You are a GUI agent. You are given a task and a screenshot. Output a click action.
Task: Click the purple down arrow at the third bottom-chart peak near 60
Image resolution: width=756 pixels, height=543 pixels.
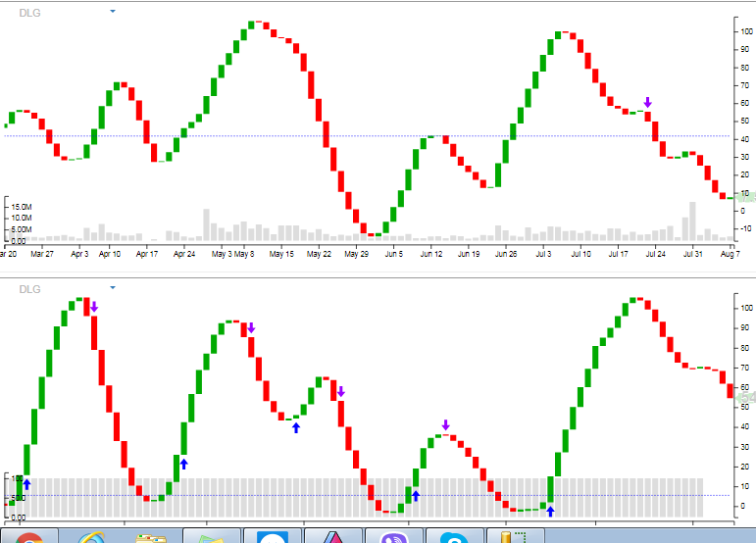[x=341, y=391]
